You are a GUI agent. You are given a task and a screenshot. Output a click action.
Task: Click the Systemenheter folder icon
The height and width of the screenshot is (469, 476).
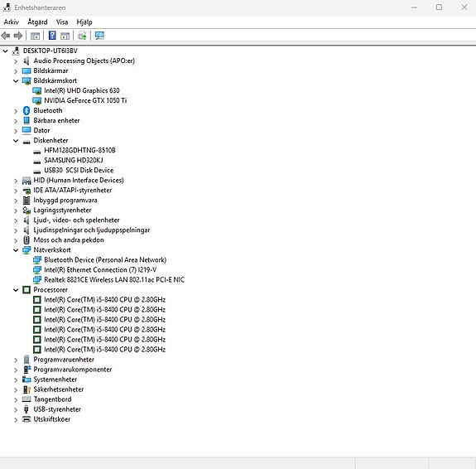[x=26, y=380]
